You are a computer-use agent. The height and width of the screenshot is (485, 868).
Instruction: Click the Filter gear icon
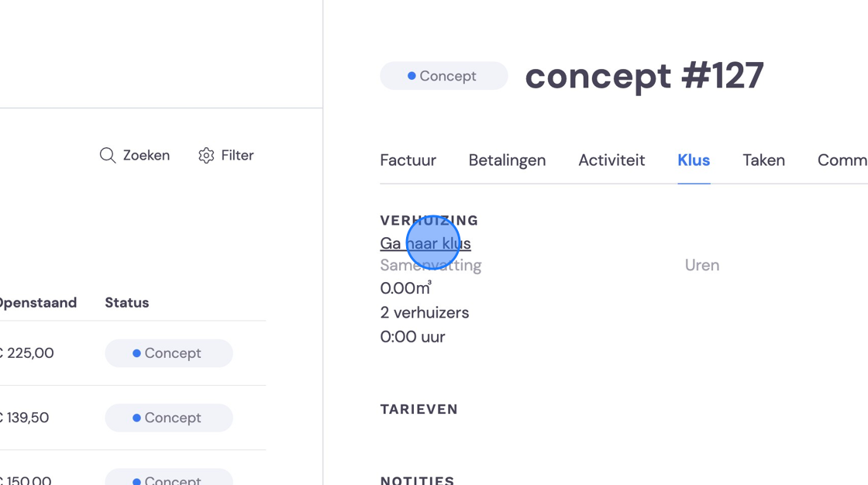click(x=206, y=156)
